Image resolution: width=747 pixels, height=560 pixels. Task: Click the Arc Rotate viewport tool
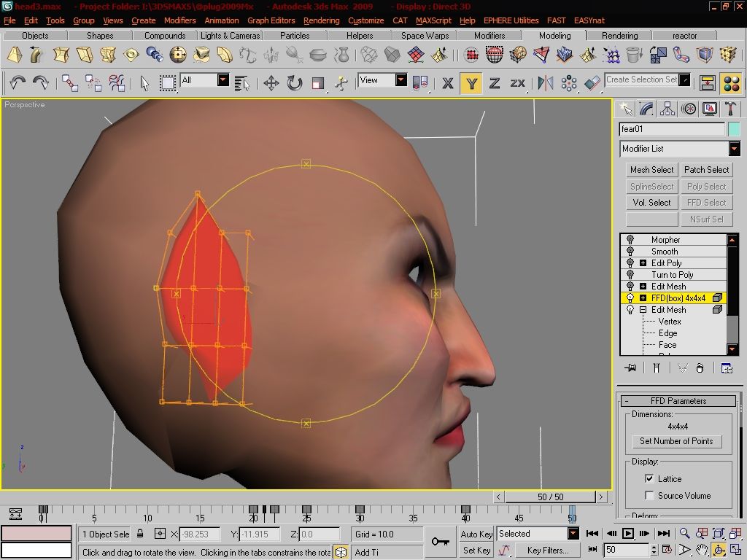pyautogui.click(x=719, y=550)
